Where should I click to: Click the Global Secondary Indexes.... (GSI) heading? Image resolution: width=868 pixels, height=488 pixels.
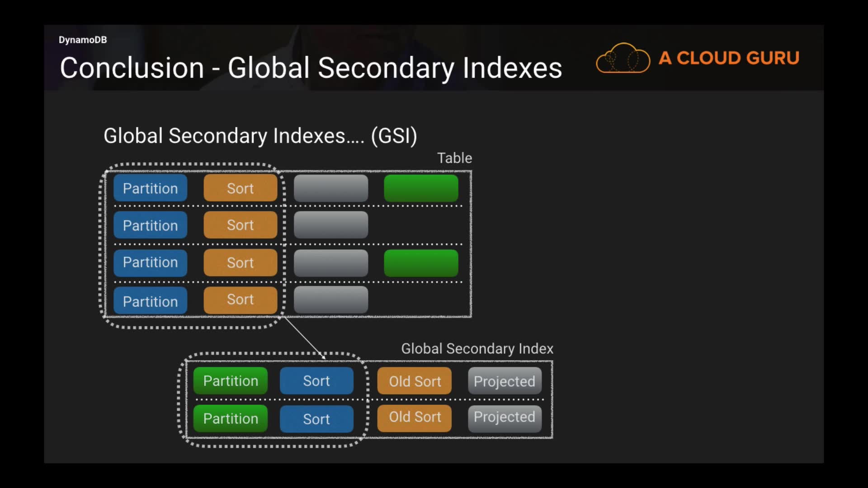tap(260, 136)
